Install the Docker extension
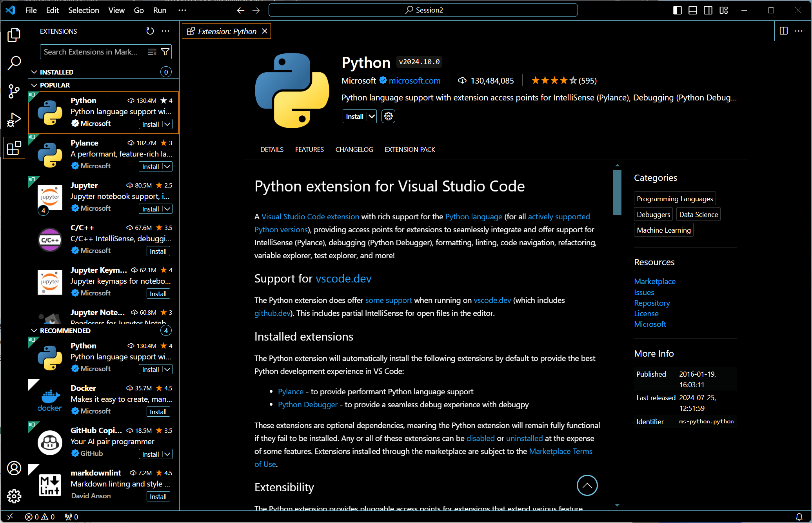The width and height of the screenshot is (812, 523). [158, 412]
